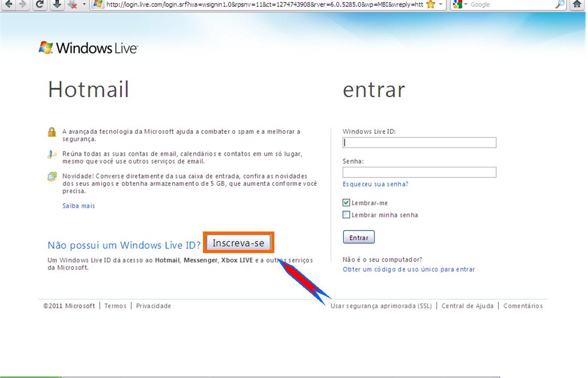Click 'Não possui um Windows Live ID?' text
Image resolution: width=588 pixels, height=378 pixels.
[124, 246]
